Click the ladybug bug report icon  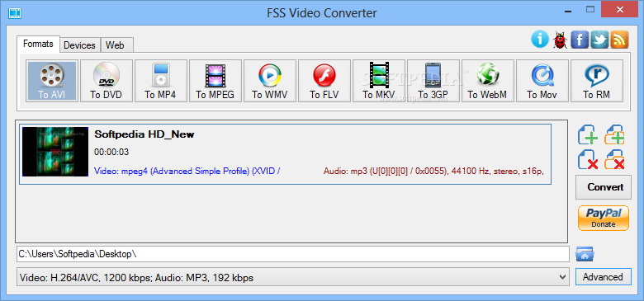pyautogui.click(x=560, y=40)
